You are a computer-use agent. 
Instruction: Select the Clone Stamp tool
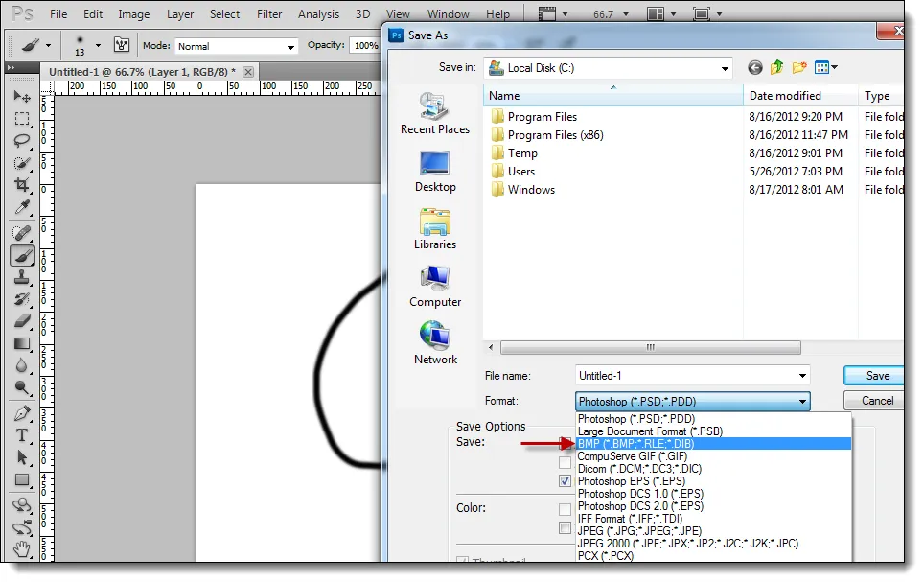22,277
